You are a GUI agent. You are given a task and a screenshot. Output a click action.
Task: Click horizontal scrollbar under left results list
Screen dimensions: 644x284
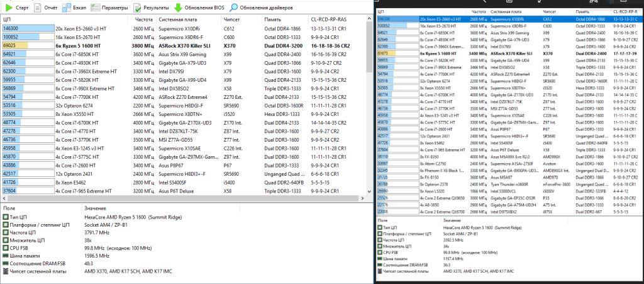coord(184,198)
